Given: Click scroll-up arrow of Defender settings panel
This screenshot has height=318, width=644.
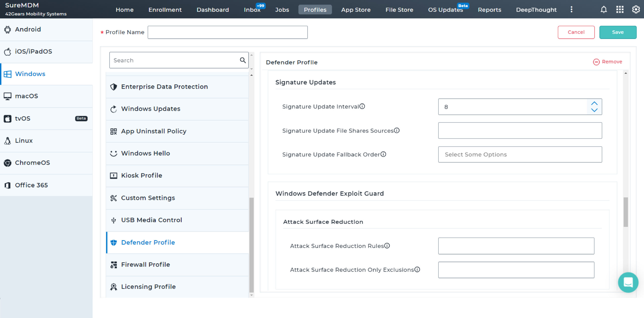Looking at the screenshot, I should (x=626, y=73).
